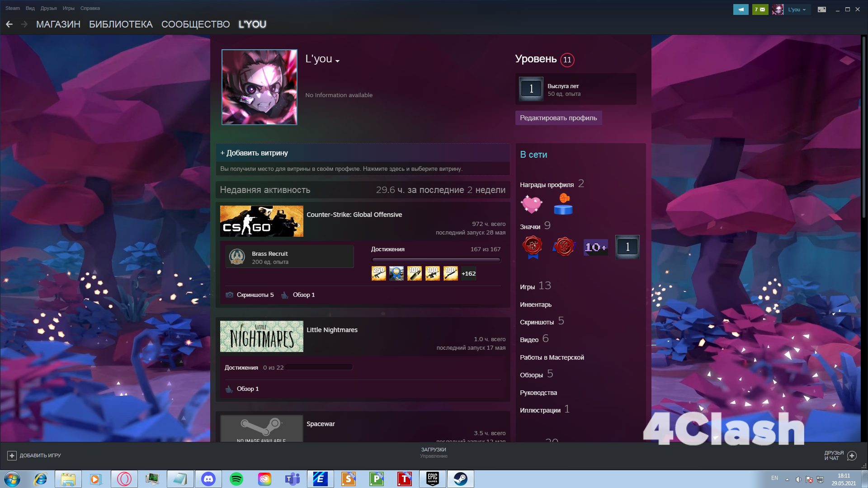Open Spotify from the taskbar
Image resolution: width=868 pixels, height=488 pixels.
[236, 479]
